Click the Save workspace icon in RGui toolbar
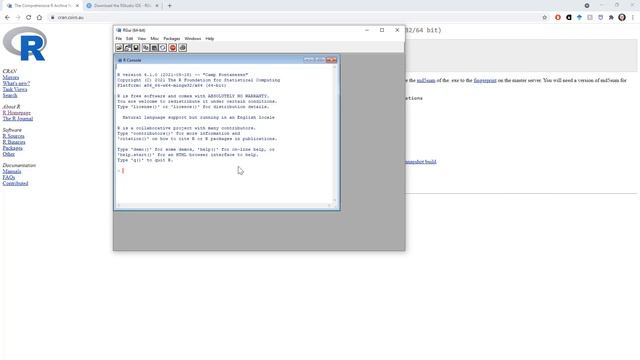The width and height of the screenshot is (640, 360). tap(136, 48)
